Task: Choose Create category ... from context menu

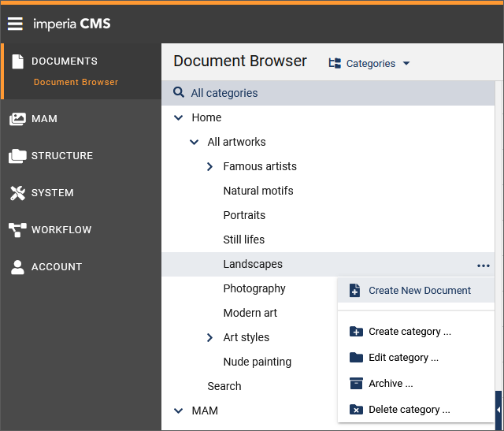Action: tap(416, 331)
